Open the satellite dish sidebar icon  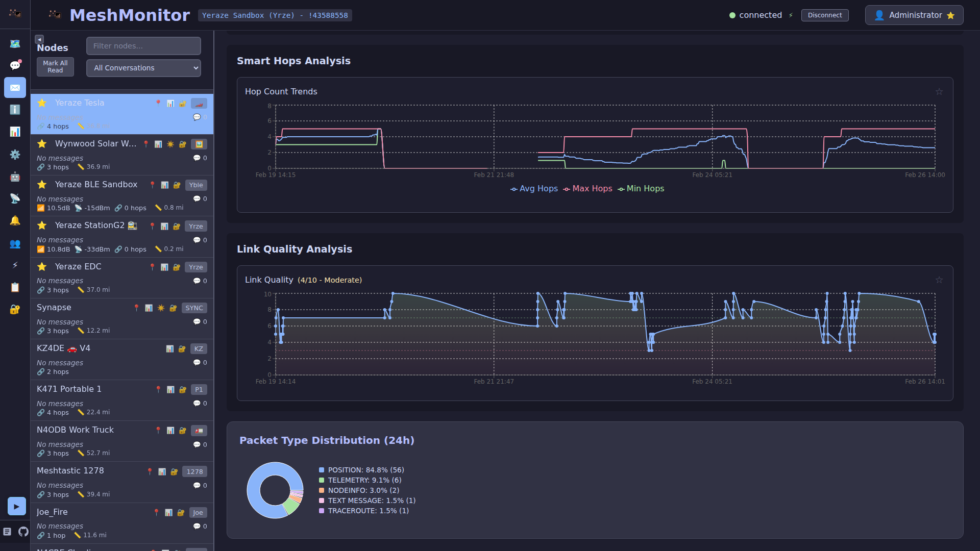[15, 198]
